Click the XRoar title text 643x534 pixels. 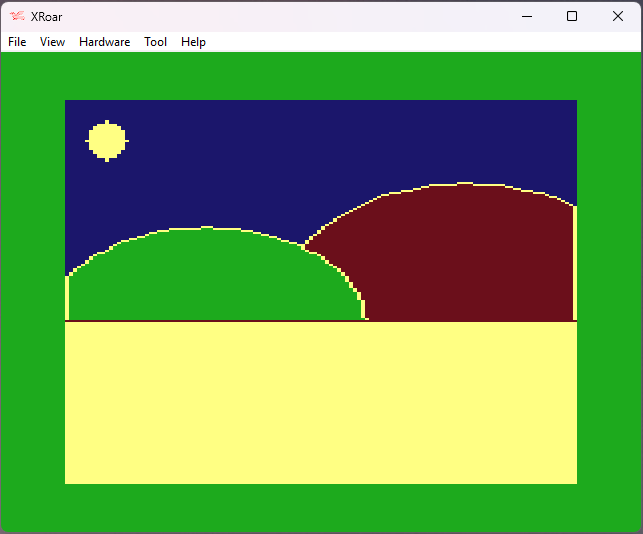pos(46,16)
